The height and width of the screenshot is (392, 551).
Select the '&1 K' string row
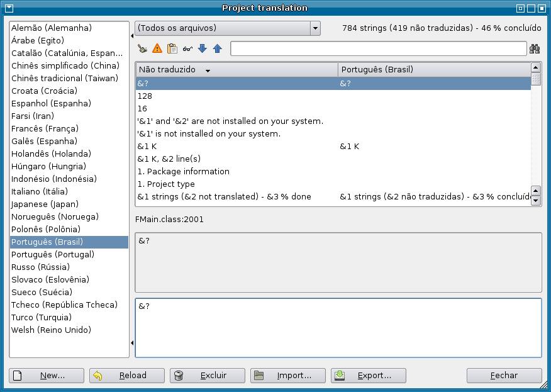point(333,147)
